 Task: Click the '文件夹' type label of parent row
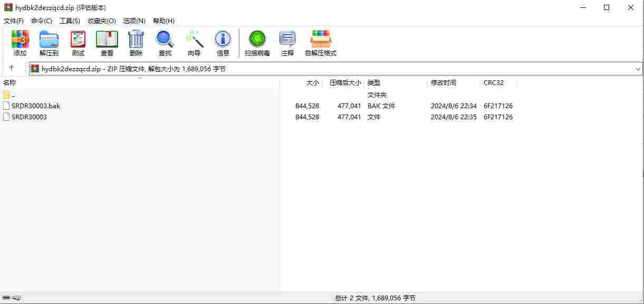377,94
